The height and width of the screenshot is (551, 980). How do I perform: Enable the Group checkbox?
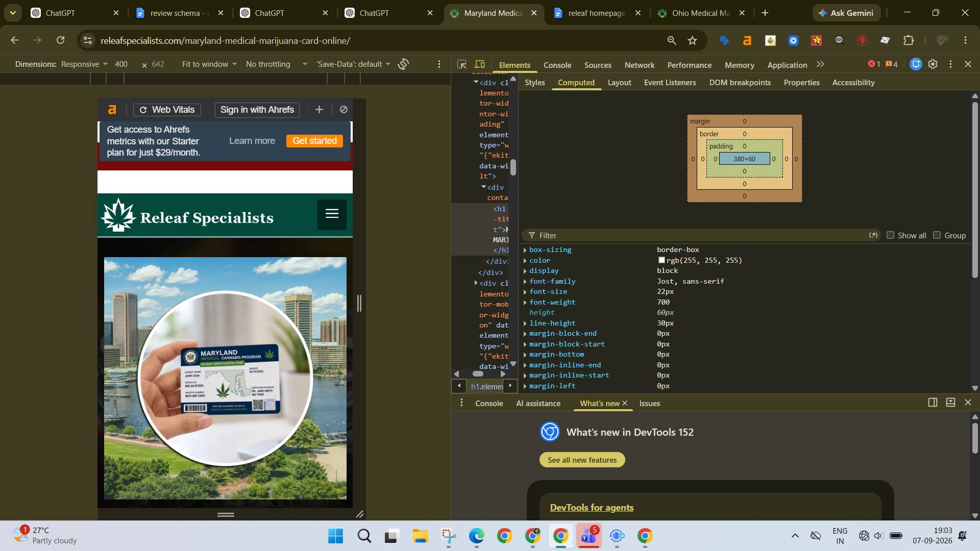click(937, 235)
